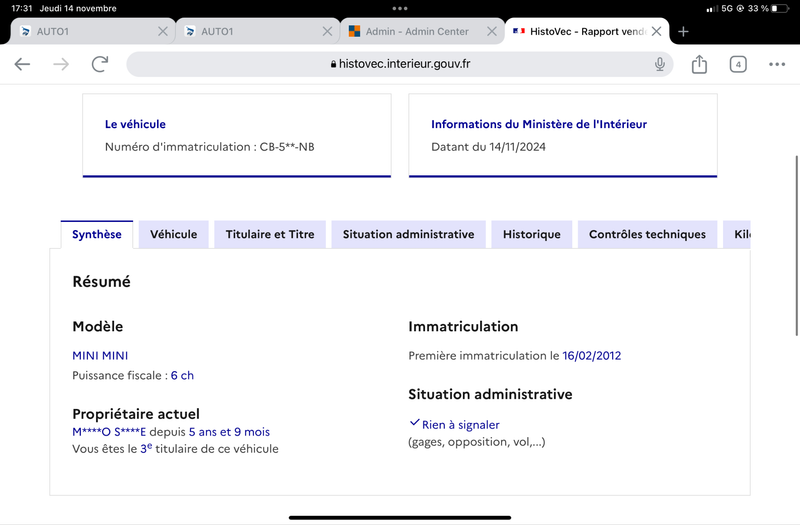Click the Datant du 14/11/2024 text
Viewport: 800px width, 525px height.
(x=488, y=147)
